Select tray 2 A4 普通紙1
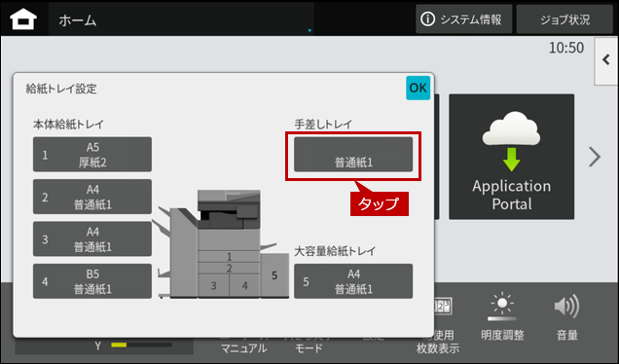Image resolution: width=619 pixels, height=364 pixels. click(92, 197)
